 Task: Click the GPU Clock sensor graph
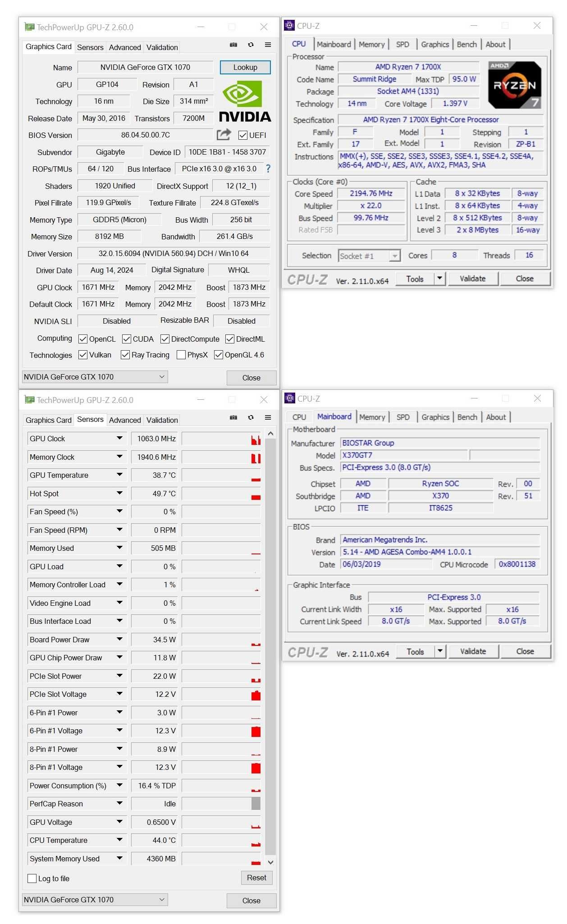pyautogui.click(x=221, y=438)
